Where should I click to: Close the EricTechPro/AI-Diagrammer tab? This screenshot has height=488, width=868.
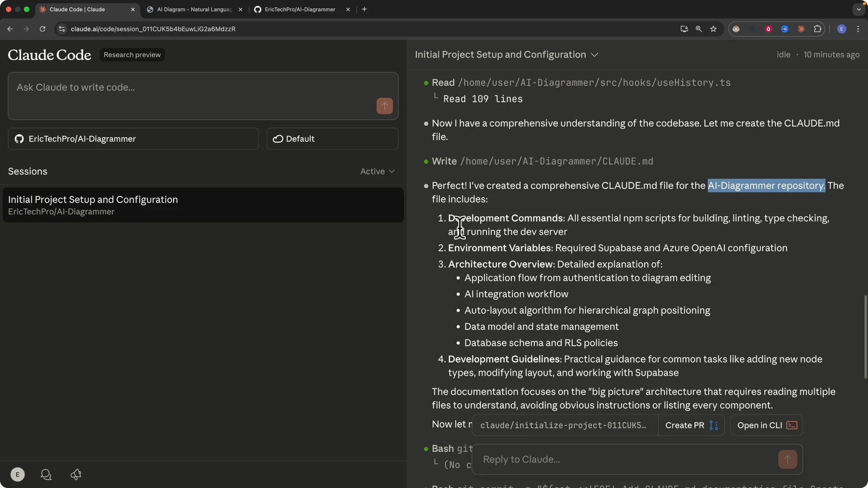(348, 9)
